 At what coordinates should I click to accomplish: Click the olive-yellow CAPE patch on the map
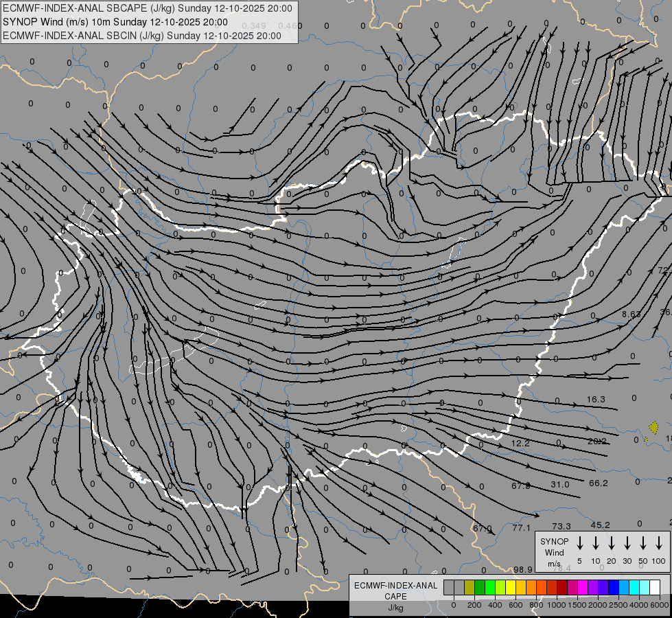pos(653,428)
